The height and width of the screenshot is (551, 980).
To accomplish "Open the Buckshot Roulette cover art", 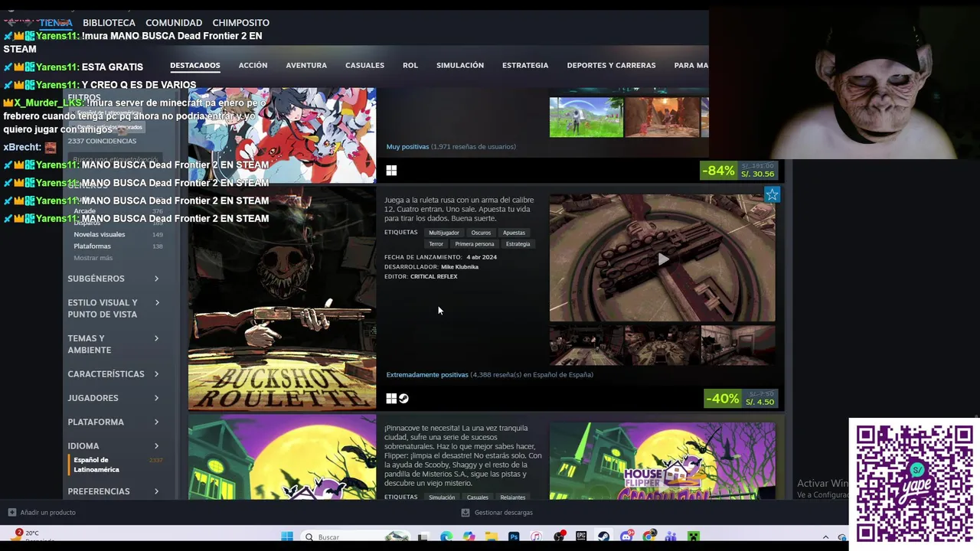I will pos(282,298).
